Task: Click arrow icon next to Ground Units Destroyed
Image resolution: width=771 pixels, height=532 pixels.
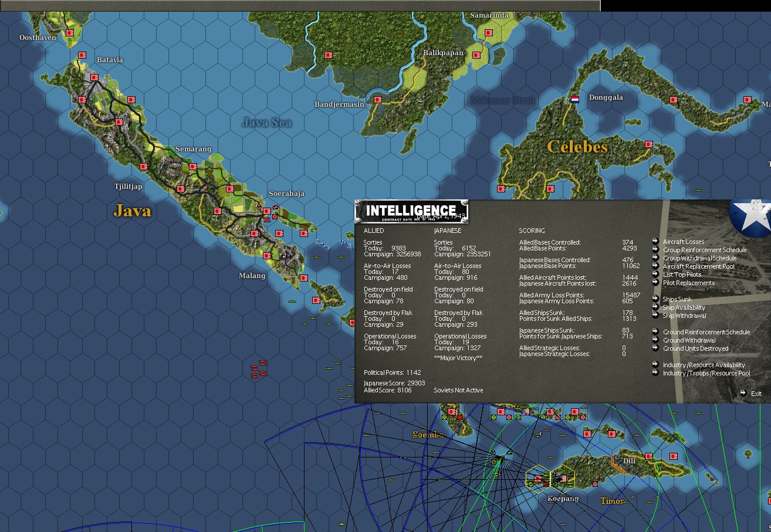Action: point(655,348)
